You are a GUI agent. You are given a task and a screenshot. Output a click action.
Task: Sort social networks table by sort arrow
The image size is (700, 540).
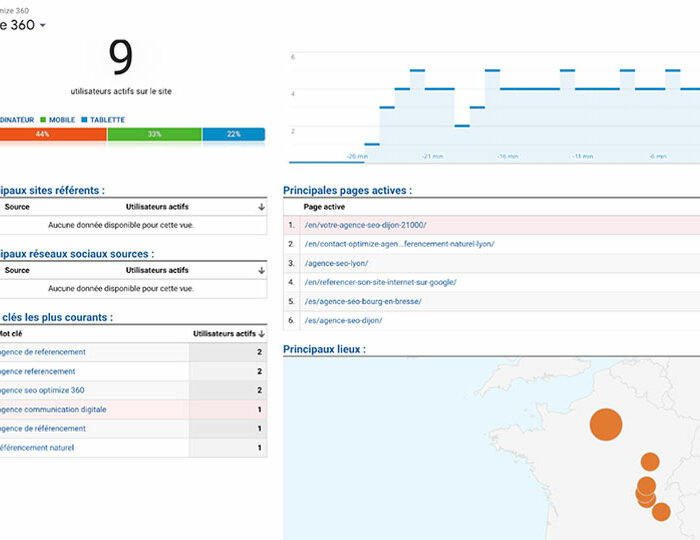(x=261, y=270)
